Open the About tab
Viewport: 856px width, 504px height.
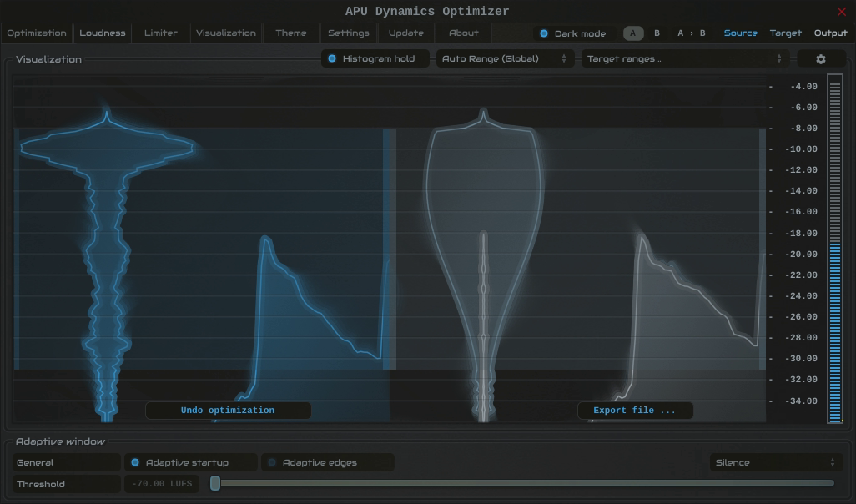point(464,33)
